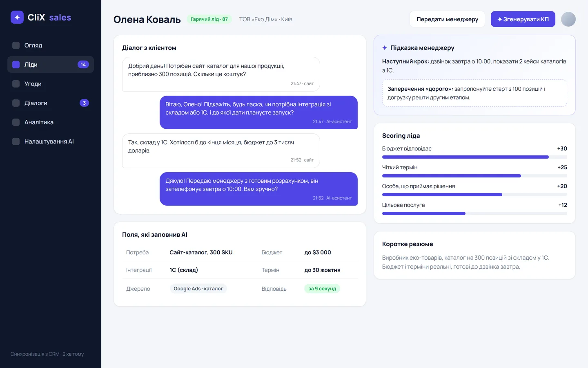Click the lead name Олена Коваль
This screenshot has width=588, height=368.
147,19
